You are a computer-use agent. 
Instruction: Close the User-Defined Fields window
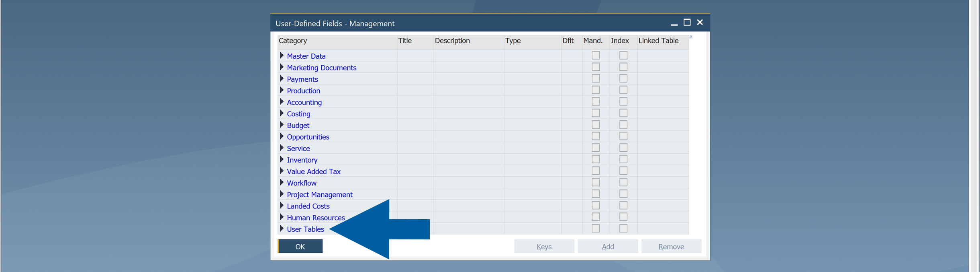tap(700, 22)
